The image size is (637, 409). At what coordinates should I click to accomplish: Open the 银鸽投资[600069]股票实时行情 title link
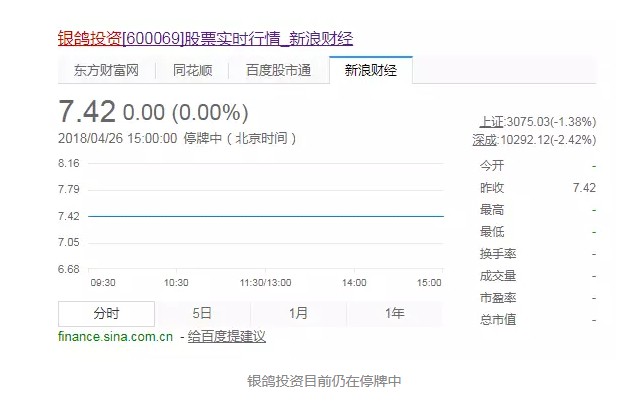tap(205, 39)
